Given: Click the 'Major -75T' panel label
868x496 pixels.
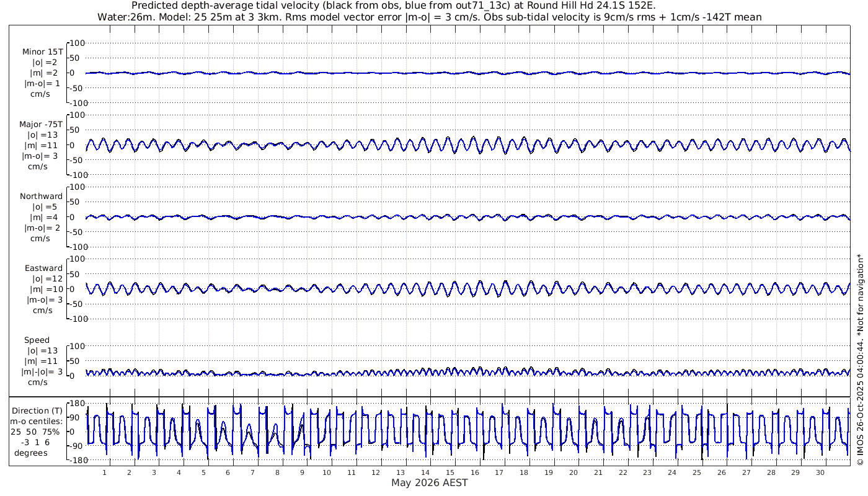Looking at the screenshot, I should click(x=41, y=124).
